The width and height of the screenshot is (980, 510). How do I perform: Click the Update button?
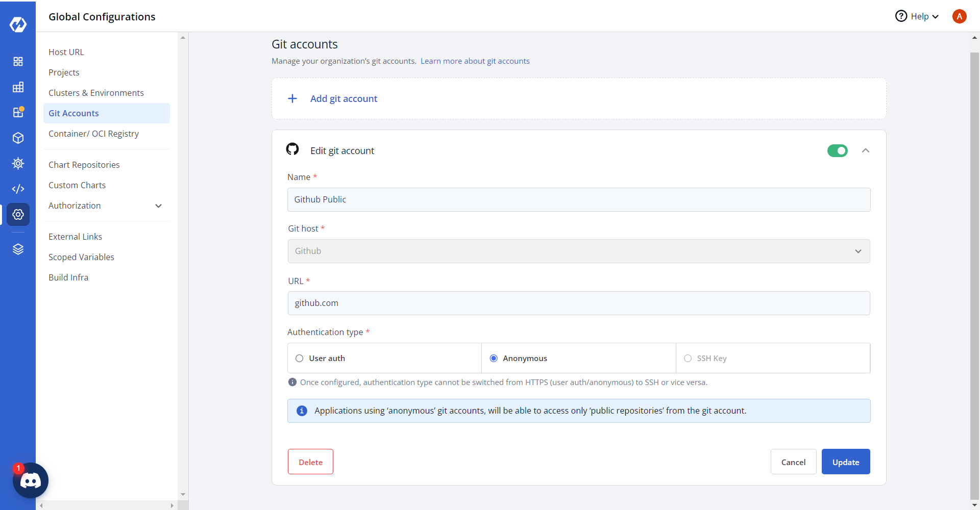click(x=845, y=462)
